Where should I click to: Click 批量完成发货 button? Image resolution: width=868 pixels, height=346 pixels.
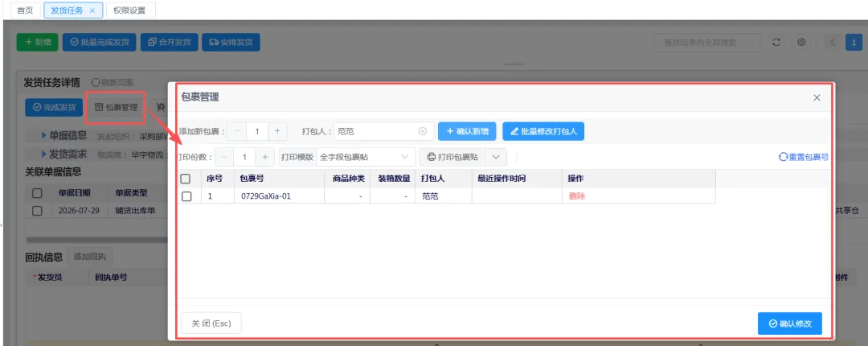[x=100, y=42]
